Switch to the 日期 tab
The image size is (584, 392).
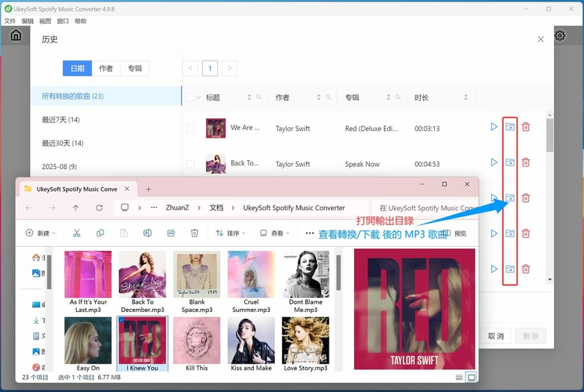[x=77, y=69]
